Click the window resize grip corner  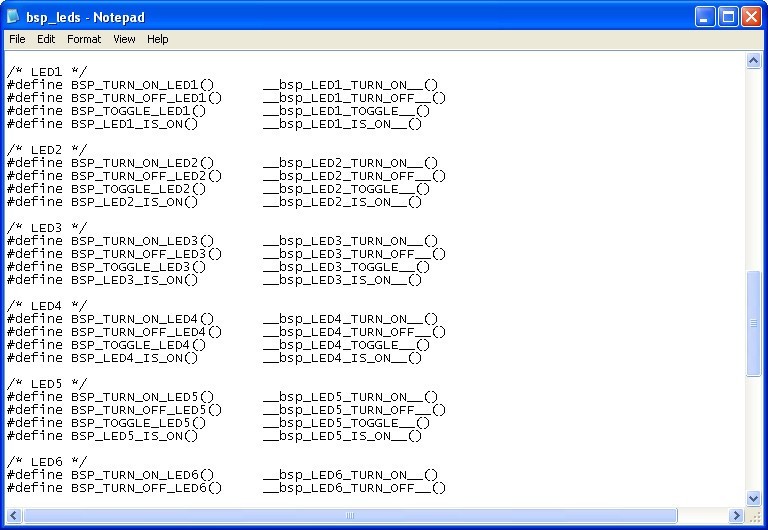click(x=755, y=516)
